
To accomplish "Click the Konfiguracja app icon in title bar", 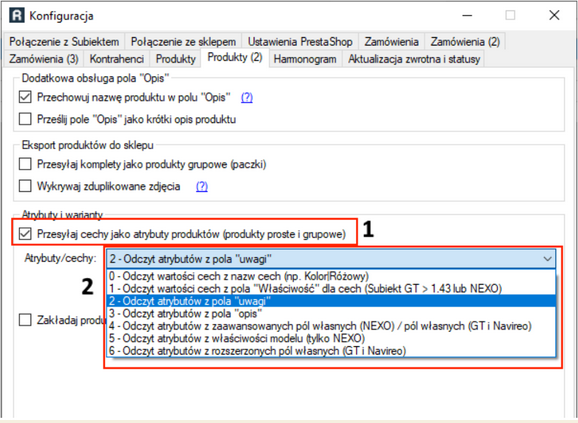I will coord(16,15).
